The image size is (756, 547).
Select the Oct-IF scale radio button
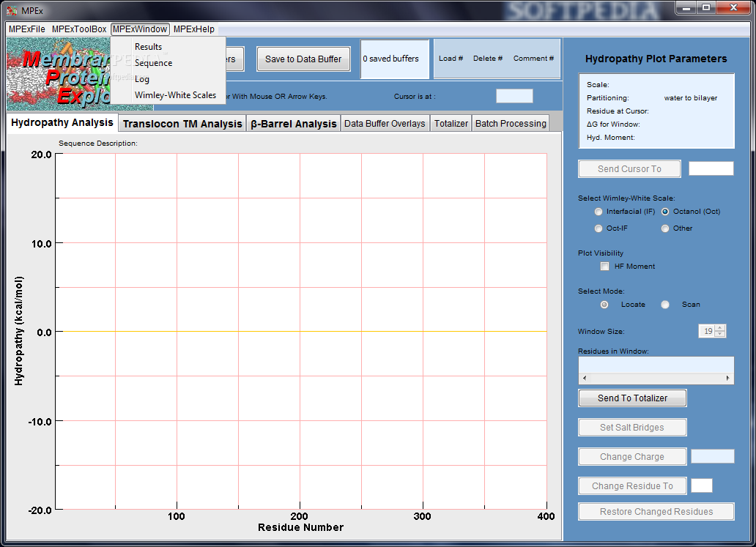[x=599, y=228]
